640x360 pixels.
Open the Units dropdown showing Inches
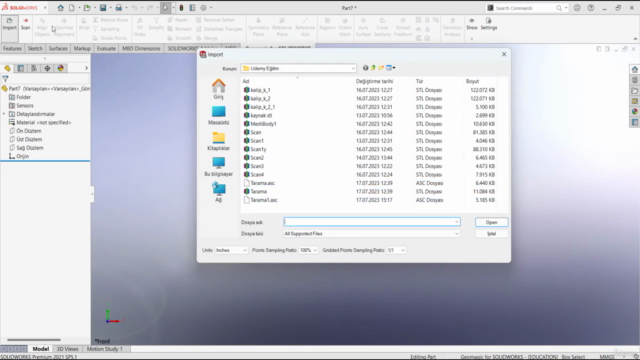(x=231, y=250)
